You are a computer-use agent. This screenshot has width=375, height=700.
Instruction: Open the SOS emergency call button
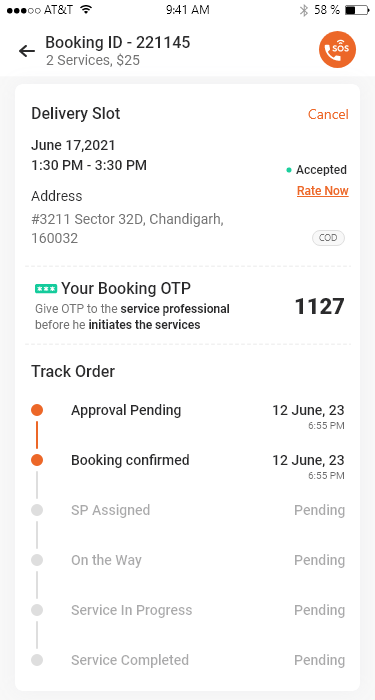coord(338,50)
